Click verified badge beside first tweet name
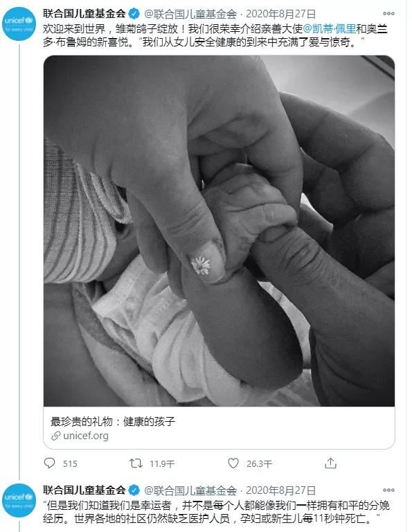 tap(134, 14)
